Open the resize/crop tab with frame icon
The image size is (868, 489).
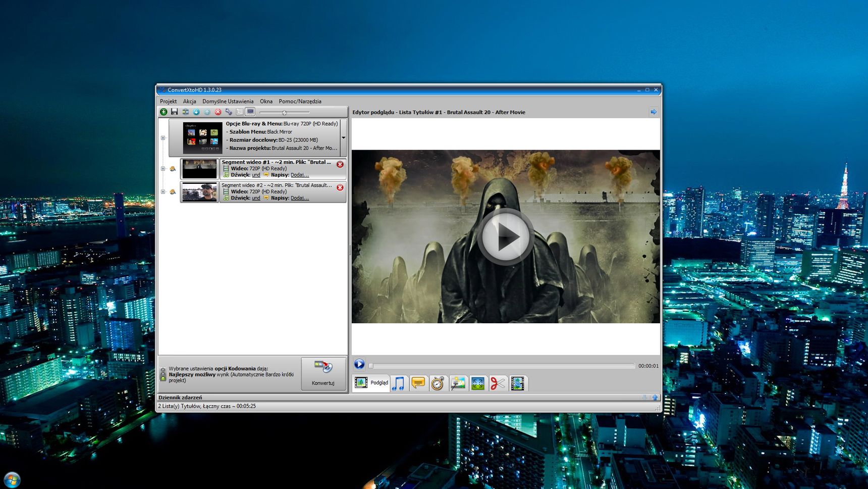[478, 383]
